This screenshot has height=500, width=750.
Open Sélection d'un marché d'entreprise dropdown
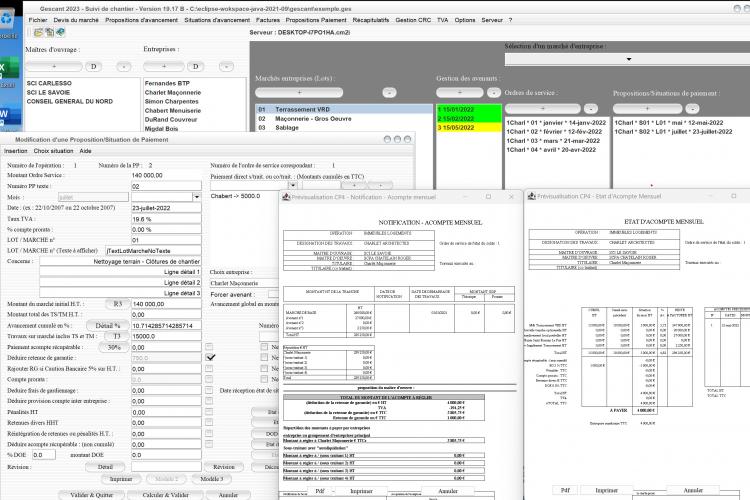coord(629,59)
